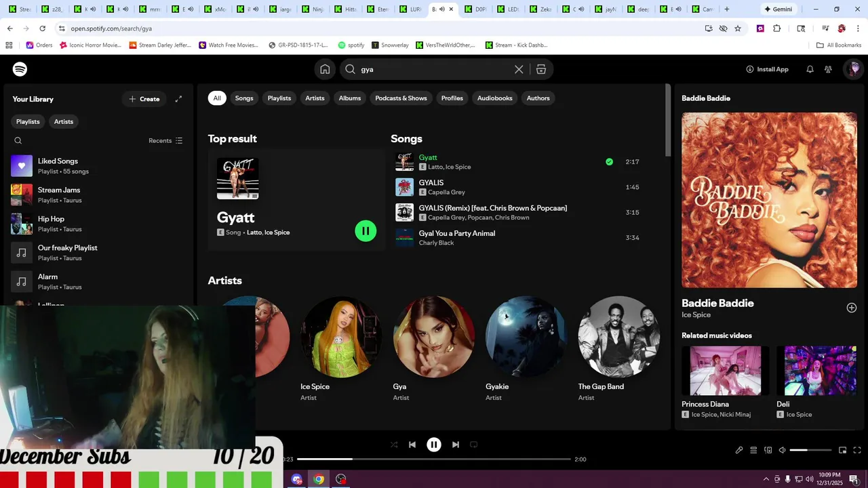Add Baddie Baddie to Liked Songs
Screen dimensions: 868x488
[x=852, y=308]
